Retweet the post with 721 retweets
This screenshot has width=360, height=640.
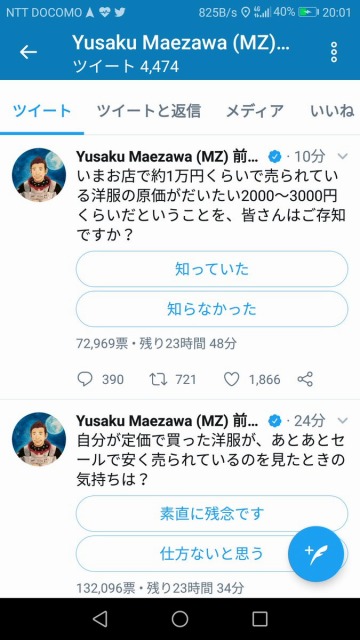158,379
